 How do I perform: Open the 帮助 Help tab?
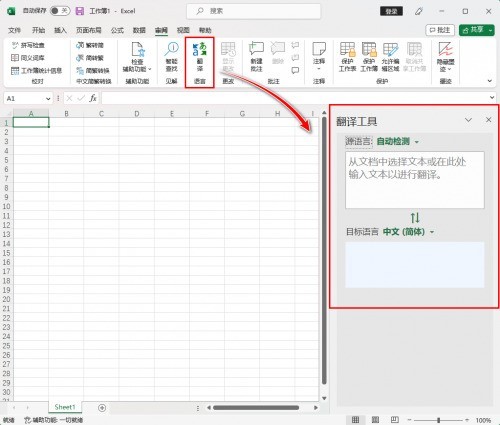205,30
